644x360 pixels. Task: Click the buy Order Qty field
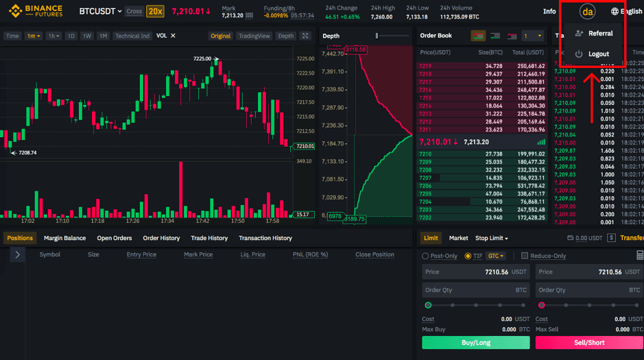point(476,290)
